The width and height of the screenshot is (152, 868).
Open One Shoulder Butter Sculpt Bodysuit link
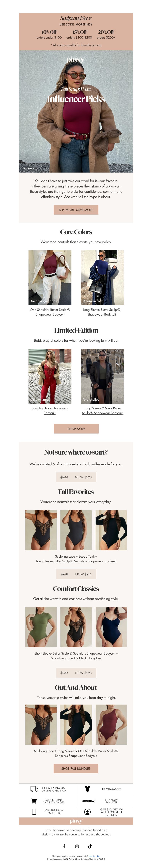click(50, 312)
